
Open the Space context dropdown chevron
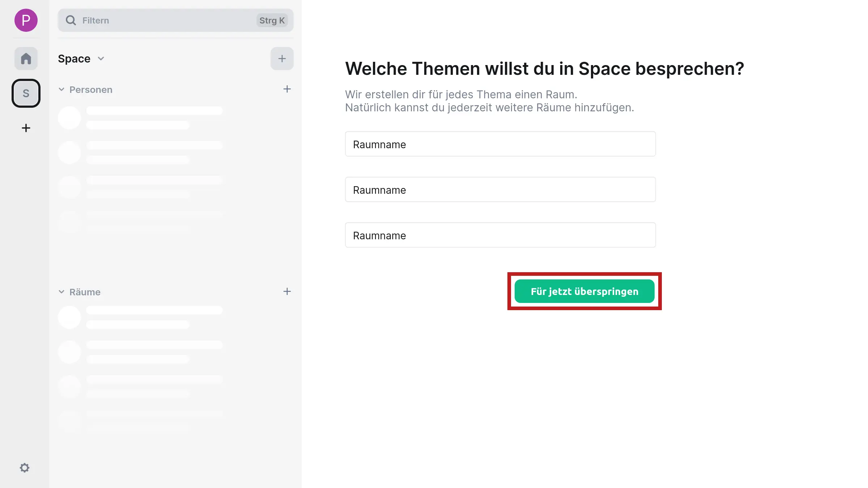click(x=101, y=59)
